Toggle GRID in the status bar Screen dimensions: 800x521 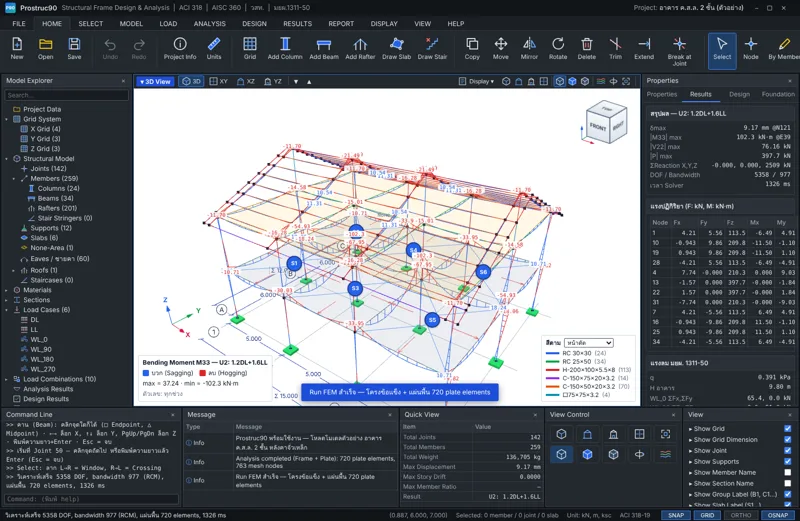tap(707, 515)
